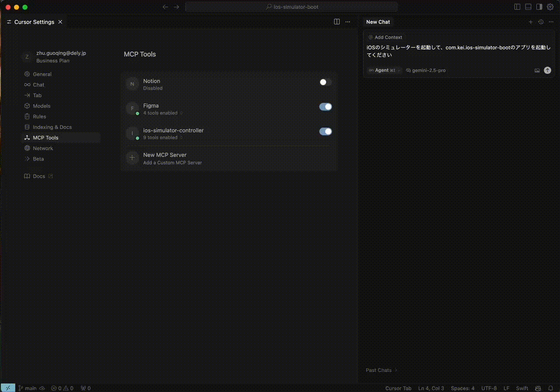Click the cloud sync icon near main
Viewport: 560px width, 392px height.
(x=42, y=388)
